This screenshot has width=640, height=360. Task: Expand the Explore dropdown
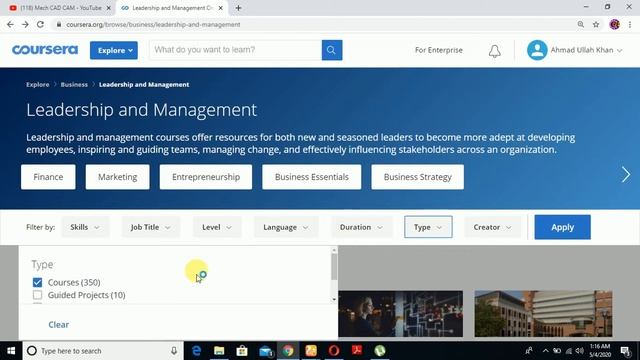[x=114, y=50]
